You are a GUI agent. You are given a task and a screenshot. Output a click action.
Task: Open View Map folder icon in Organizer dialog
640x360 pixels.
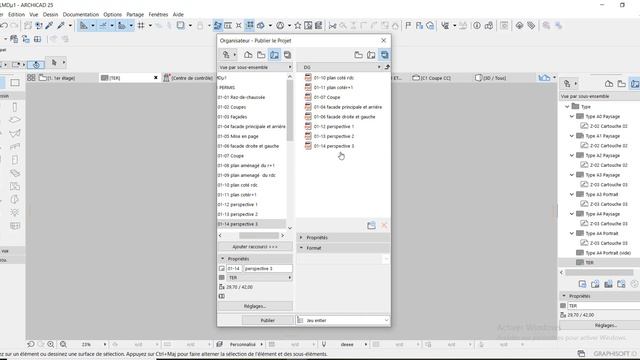point(261,55)
